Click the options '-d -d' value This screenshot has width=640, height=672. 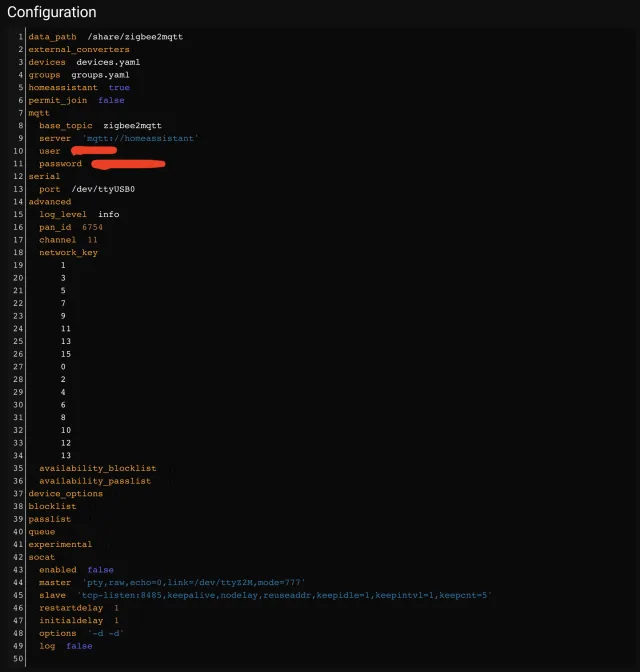coord(106,633)
